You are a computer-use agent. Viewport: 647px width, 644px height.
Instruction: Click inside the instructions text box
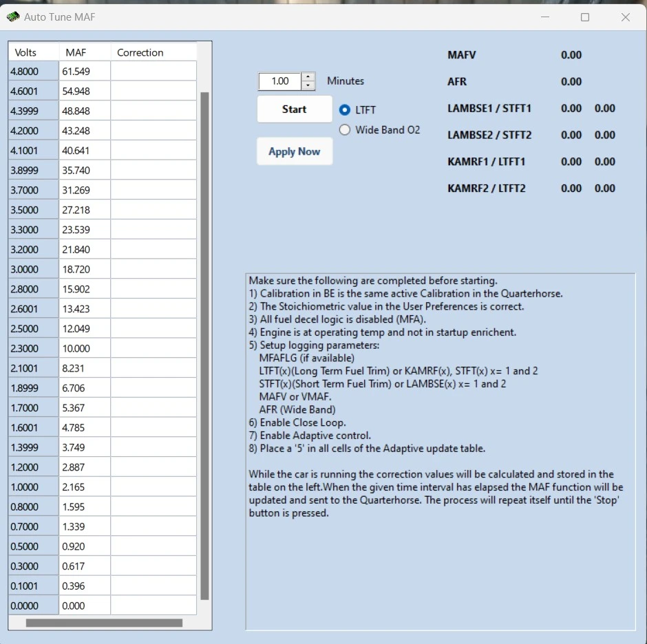(x=441, y=451)
